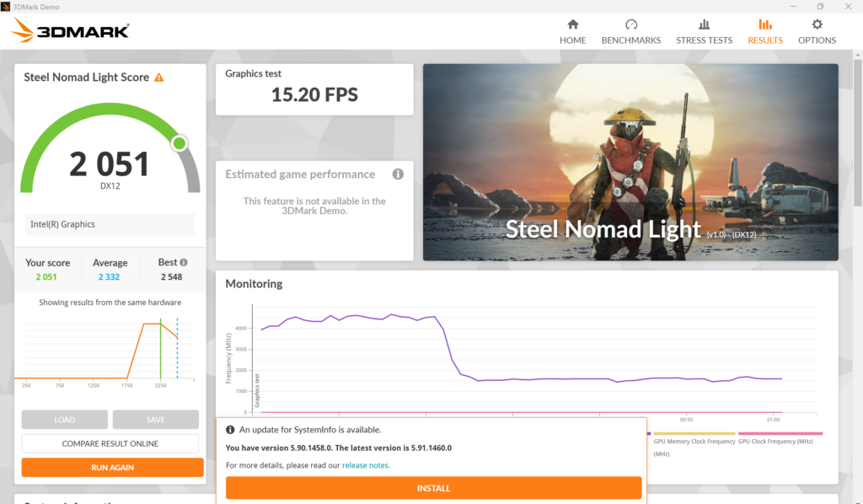Image resolution: width=863 pixels, height=504 pixels.
Task: Install the SystemInfo update
Action: coord(434,488)
